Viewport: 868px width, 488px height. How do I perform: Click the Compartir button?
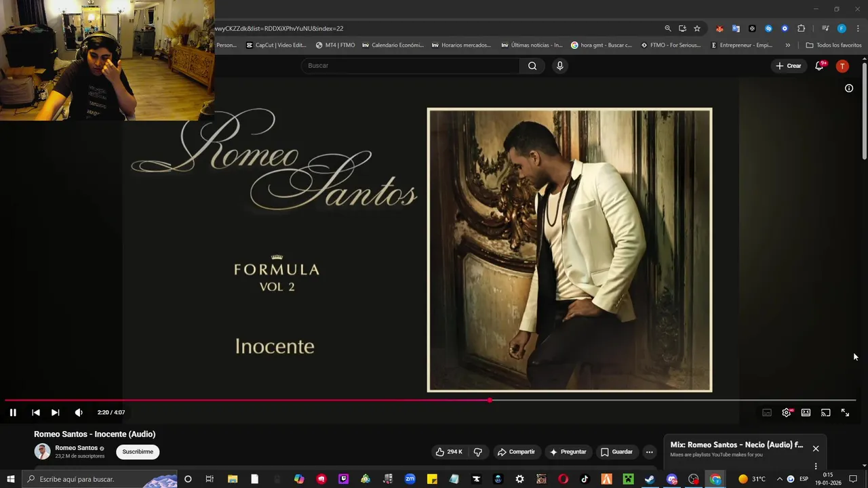[x=516, y=452]
